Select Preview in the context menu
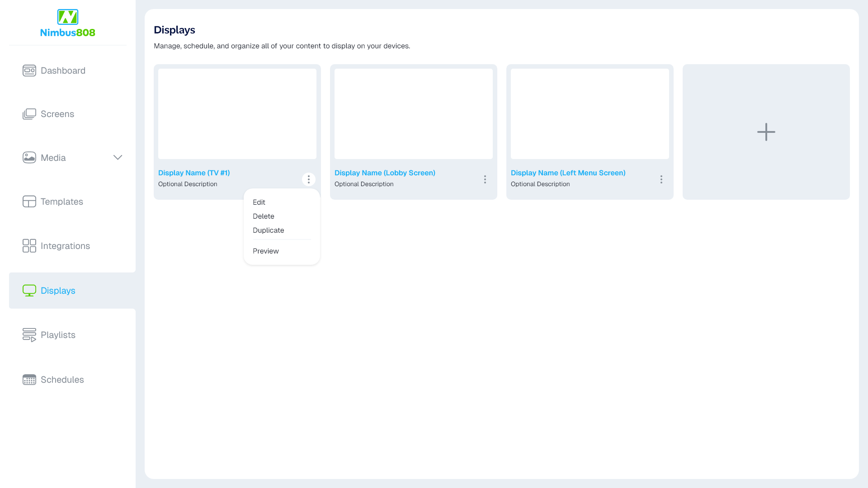Screen dimensions: 868x488 point(266,251)
